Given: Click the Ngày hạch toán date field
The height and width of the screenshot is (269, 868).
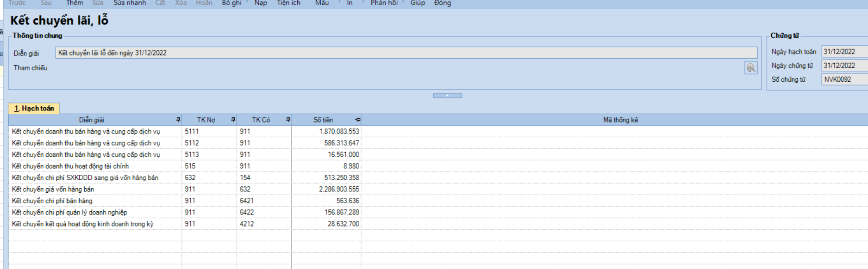Looking at the screenshot, I should tap(844, 52).
